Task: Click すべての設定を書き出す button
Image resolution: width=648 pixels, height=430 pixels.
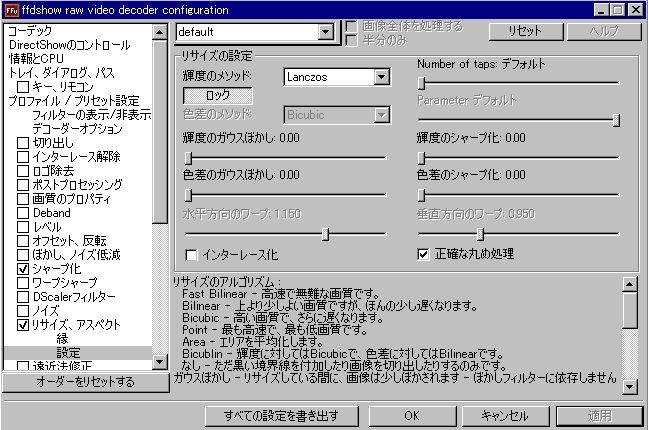Action: click(281, 416)
